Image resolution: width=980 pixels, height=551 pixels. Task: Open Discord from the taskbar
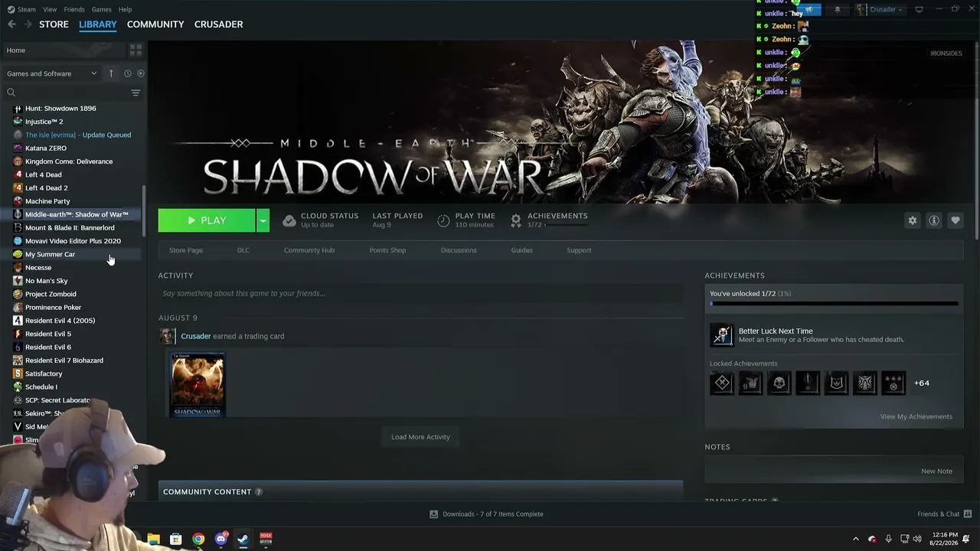point(221,539)
